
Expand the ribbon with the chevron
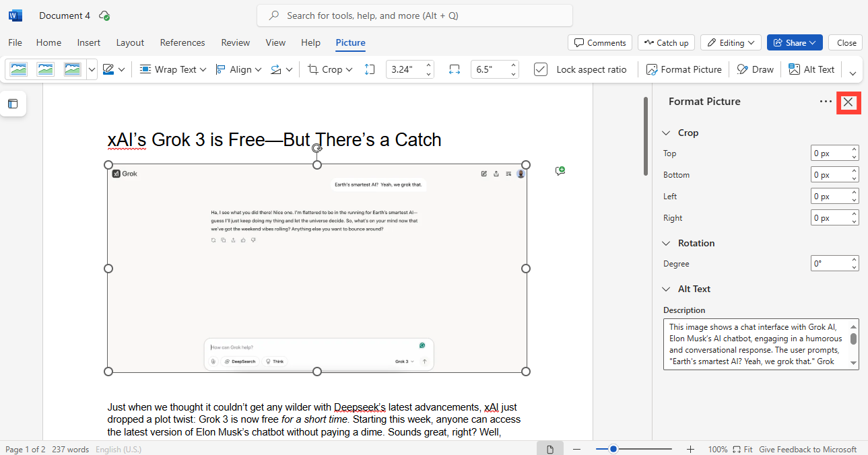[853, 73]
